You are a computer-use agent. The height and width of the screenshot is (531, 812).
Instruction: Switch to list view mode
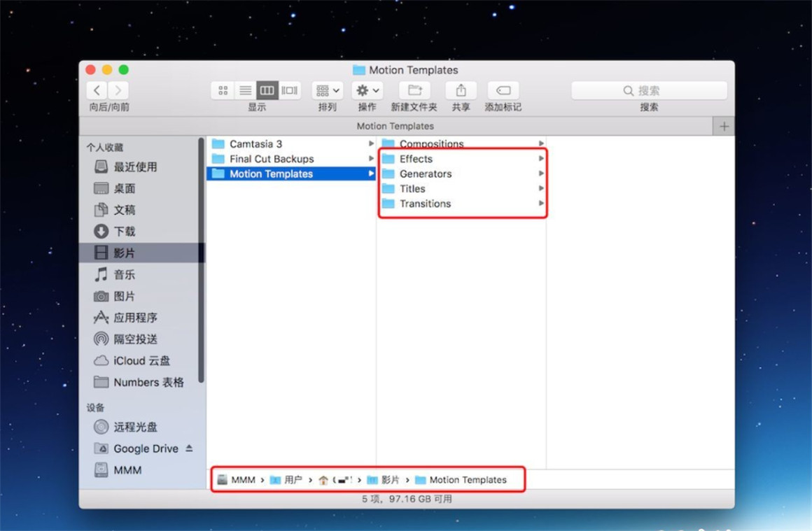point(245,90)
